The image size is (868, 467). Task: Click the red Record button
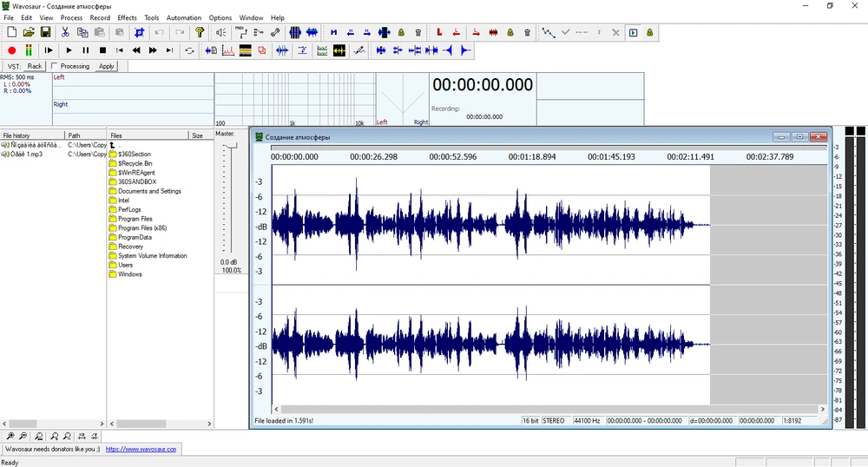click(11, 50)
